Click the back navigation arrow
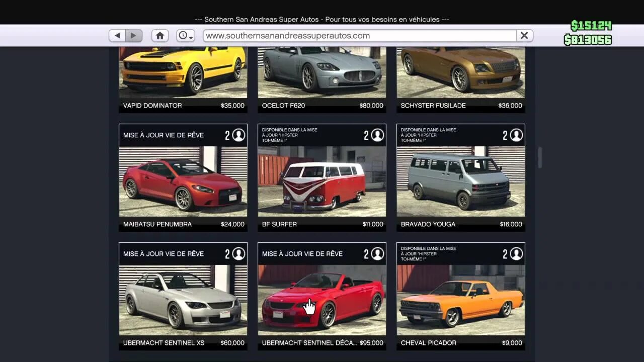Viewport: 644px width, 362px height. click(117, 35)
